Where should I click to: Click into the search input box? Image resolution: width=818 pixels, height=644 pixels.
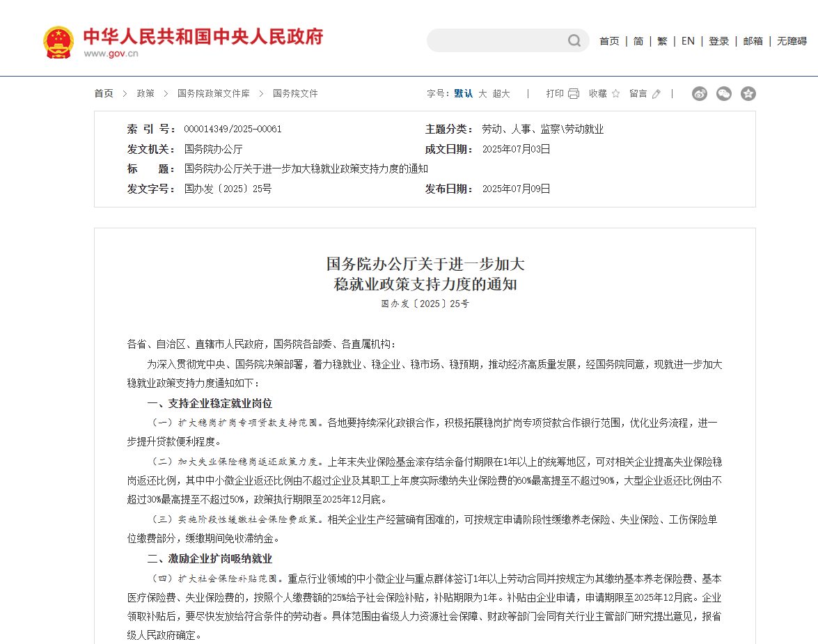[498, 40]
